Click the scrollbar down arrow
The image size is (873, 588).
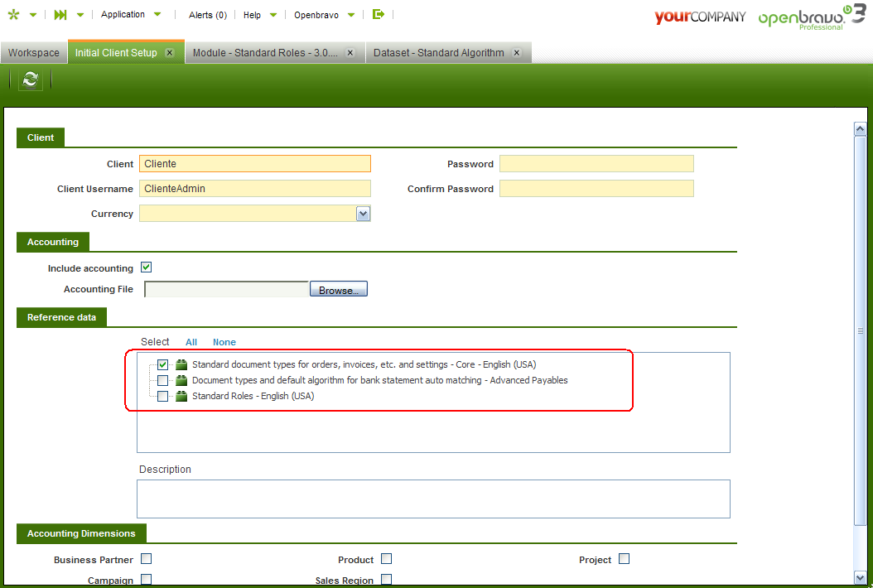[861, 577]
